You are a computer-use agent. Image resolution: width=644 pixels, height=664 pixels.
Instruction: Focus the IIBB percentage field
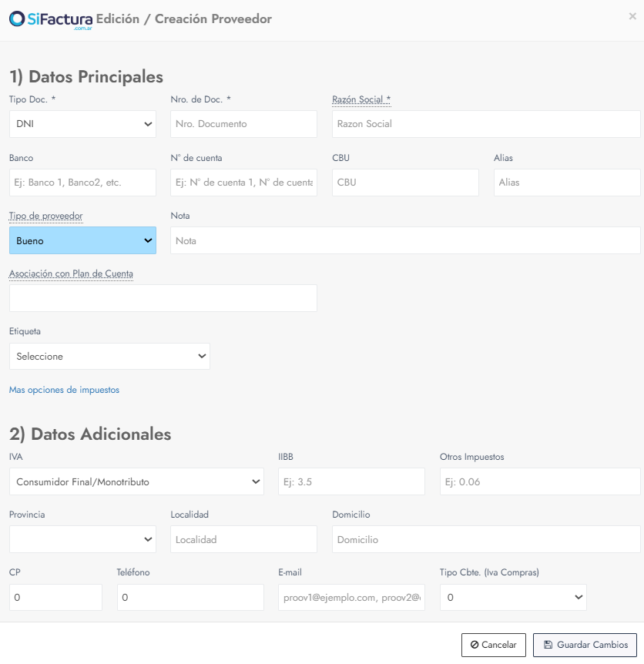[x=351, y=482]
